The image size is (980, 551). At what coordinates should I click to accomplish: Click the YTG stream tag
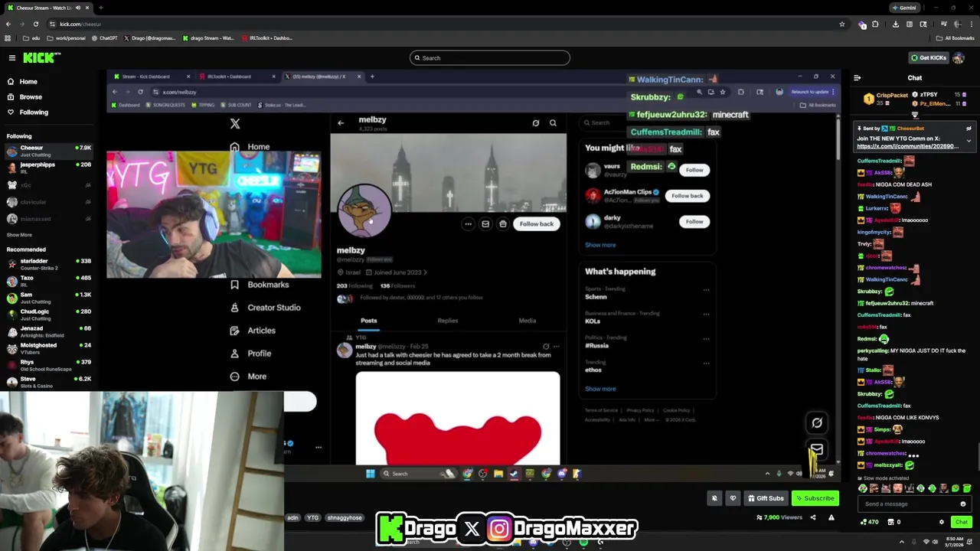pyautogui.click(x=313, y=518)
